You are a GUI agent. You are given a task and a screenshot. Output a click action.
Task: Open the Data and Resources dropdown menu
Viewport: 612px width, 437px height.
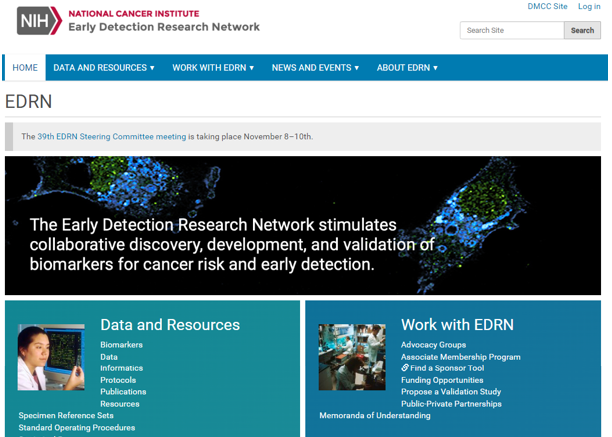tap(104, 68)
